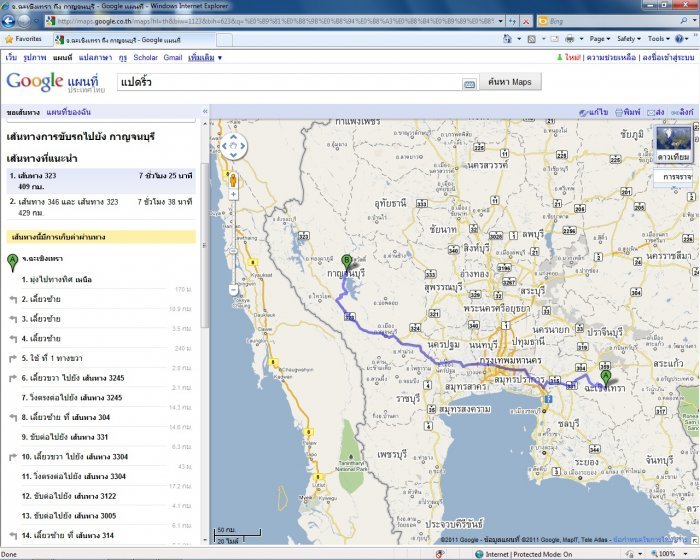Open the Safety menu dropdown
Image resolution: width=700 pixels, height=560 pixels.
click(629, 39)
